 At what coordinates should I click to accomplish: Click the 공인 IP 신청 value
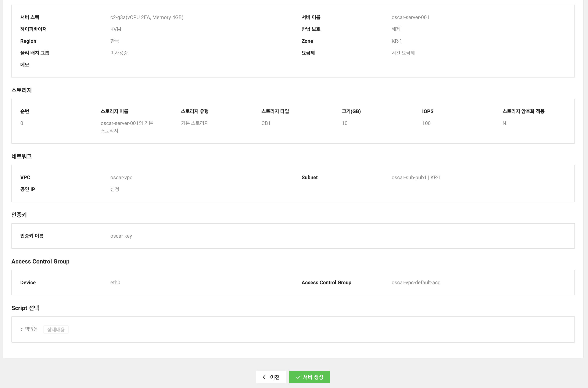click(115, 189)
